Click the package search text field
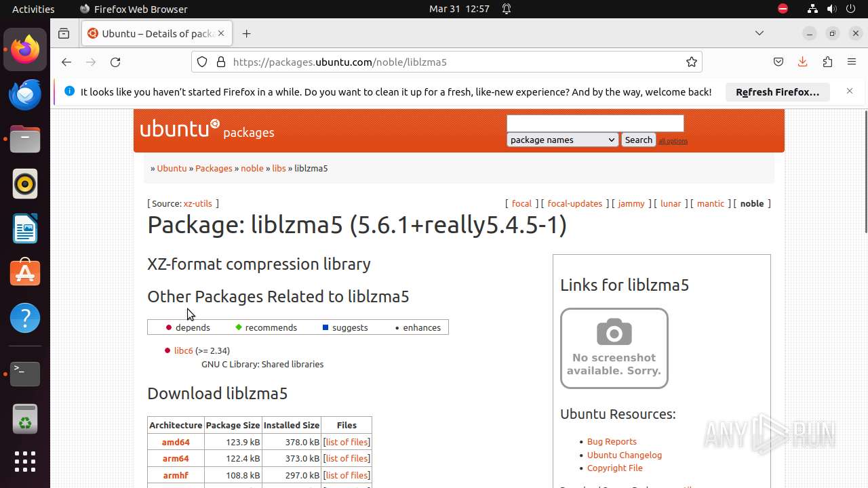 [x=595, y=123]
